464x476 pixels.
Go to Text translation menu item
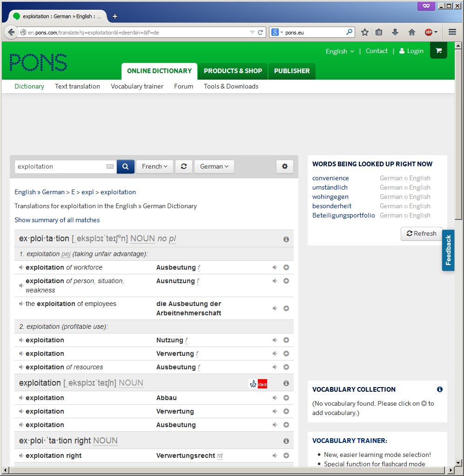(x=77, y=87)
